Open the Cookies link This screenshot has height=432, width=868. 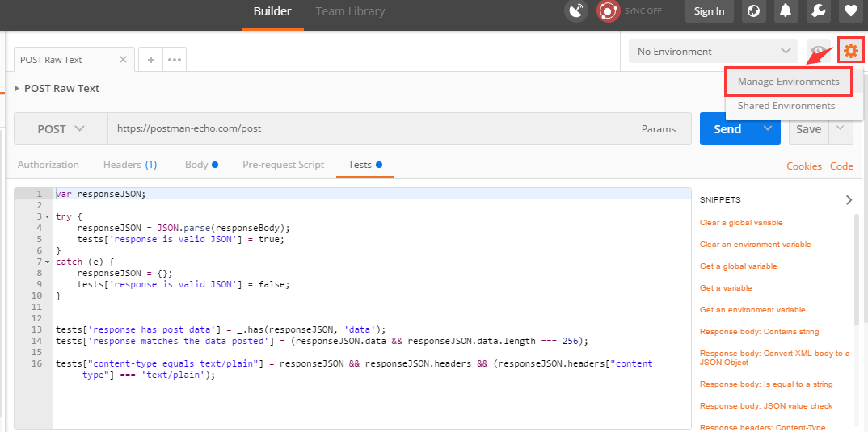[804, 166]
